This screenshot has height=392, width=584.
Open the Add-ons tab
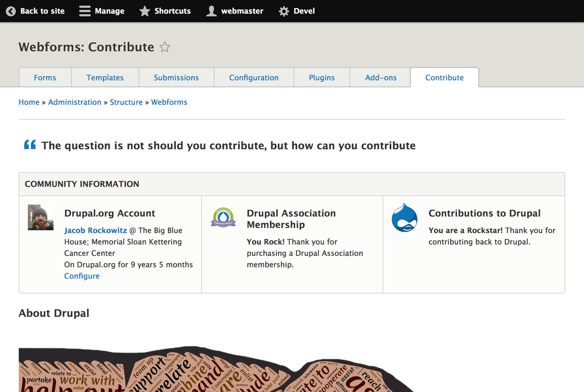381,77
